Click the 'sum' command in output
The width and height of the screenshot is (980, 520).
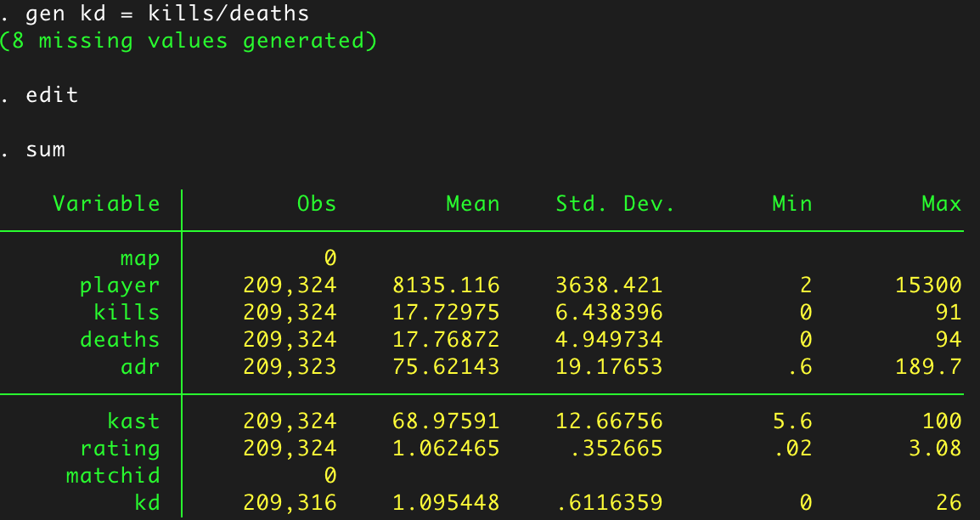pos(46,150)
